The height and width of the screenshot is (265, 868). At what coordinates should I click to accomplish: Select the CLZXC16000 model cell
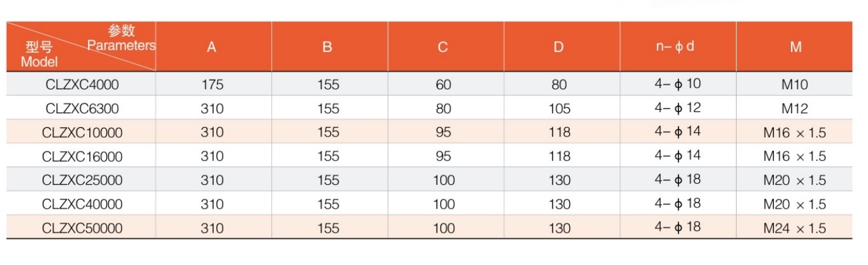tap(82, 156)
